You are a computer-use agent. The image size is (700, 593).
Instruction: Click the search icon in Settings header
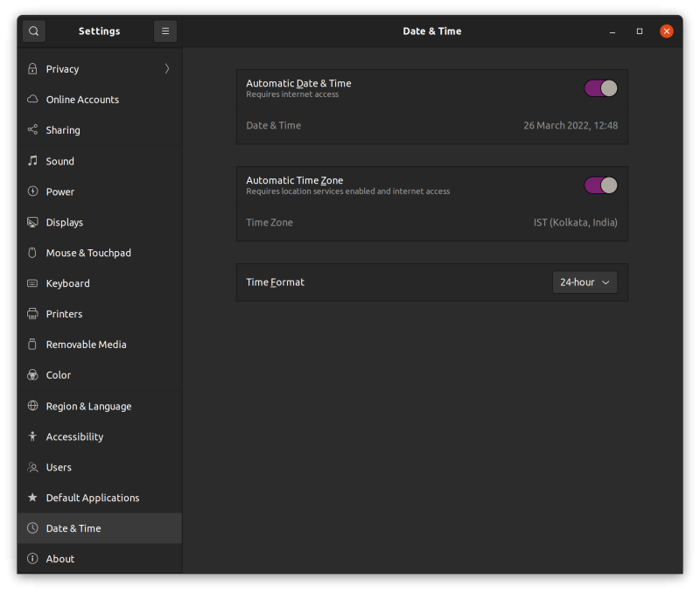33,31
